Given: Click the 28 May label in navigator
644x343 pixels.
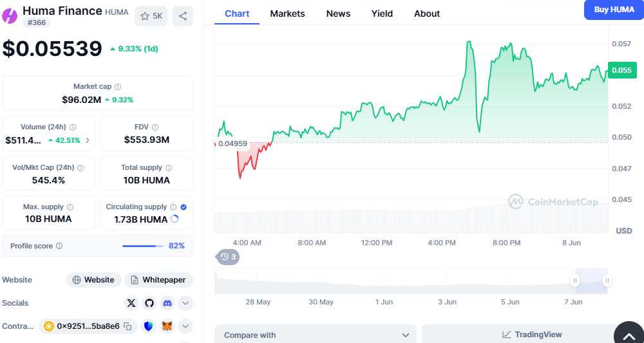Looking at the screenshot, I should 258,302.
